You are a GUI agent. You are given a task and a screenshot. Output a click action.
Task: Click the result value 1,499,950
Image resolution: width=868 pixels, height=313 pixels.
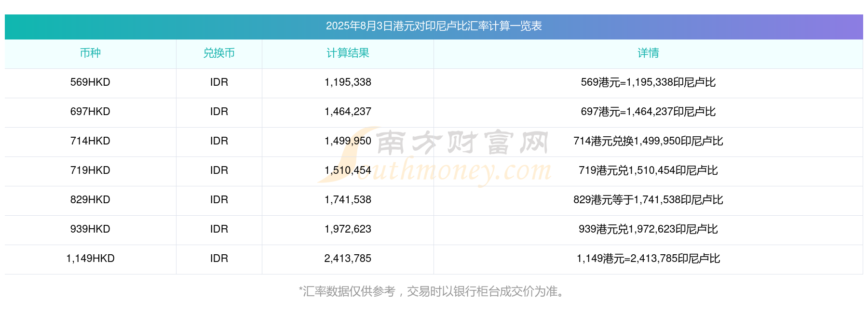(348, 141)
